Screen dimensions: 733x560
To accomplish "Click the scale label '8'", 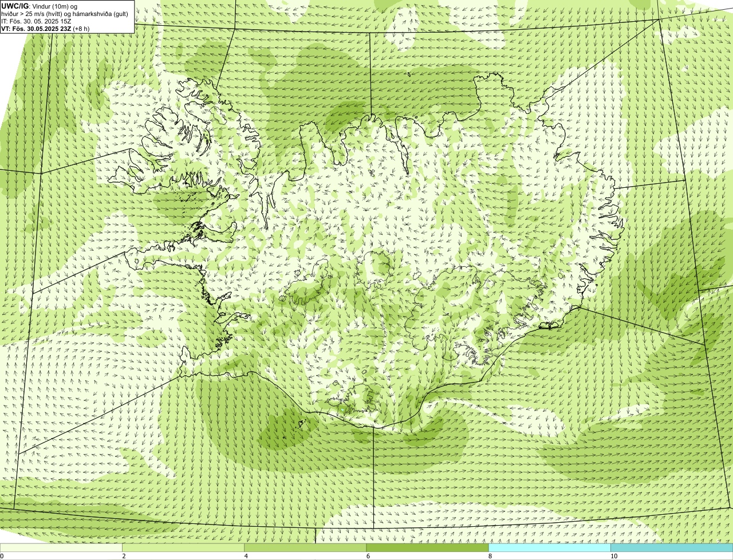I will (x=490, y=556).
